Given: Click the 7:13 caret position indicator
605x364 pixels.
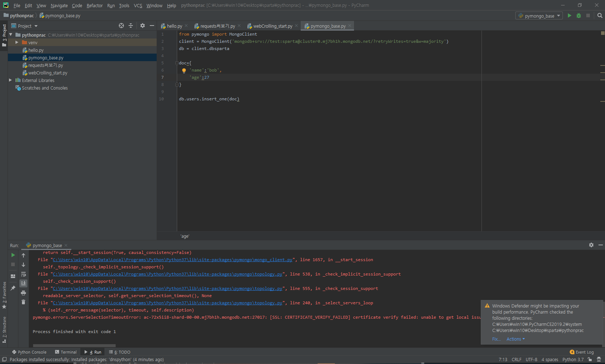Looking at the screenshot, I should [x=503, y=359].
